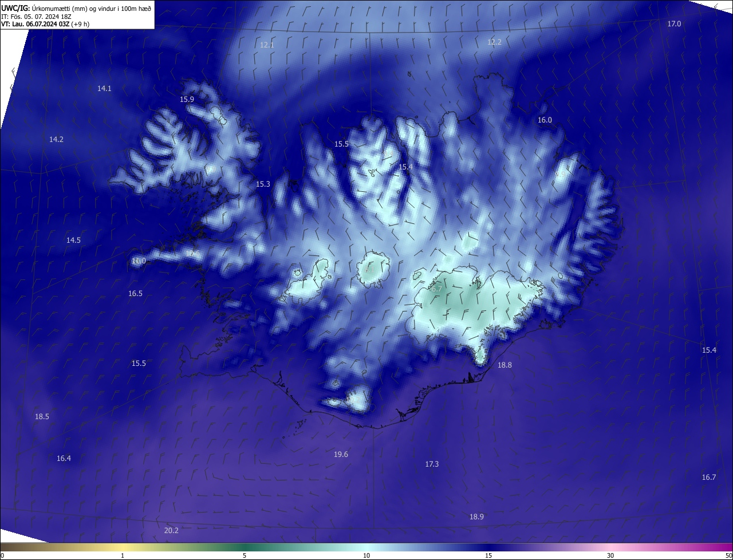This screenshot has width=733, height=560.
Task: Click the 16.0 value on the map
Action: (x=545, y=120)
